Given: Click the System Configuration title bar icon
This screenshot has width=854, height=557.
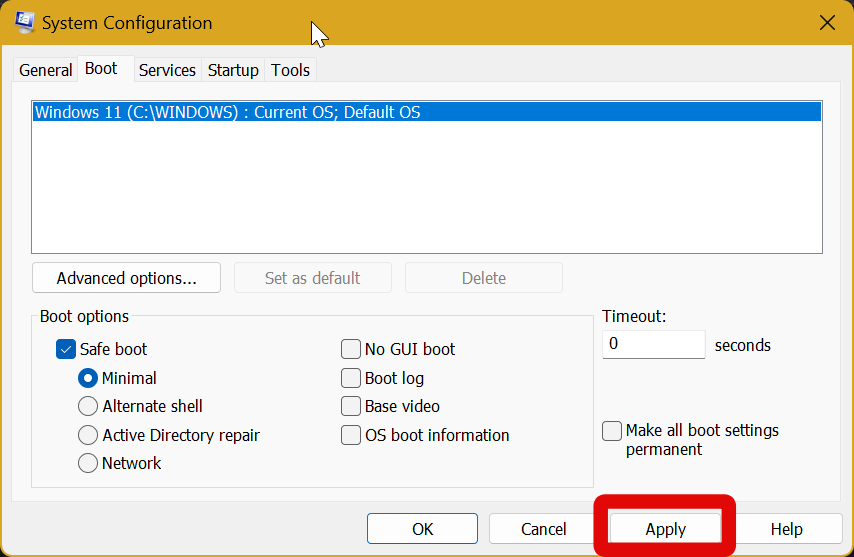Looking at the screenshot, I should (x=25, y=22).
